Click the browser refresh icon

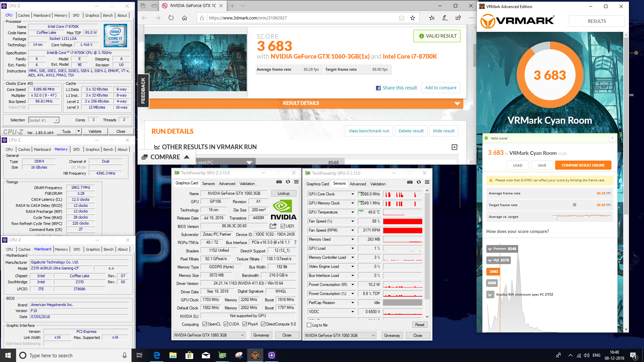(x=171, y=18)
